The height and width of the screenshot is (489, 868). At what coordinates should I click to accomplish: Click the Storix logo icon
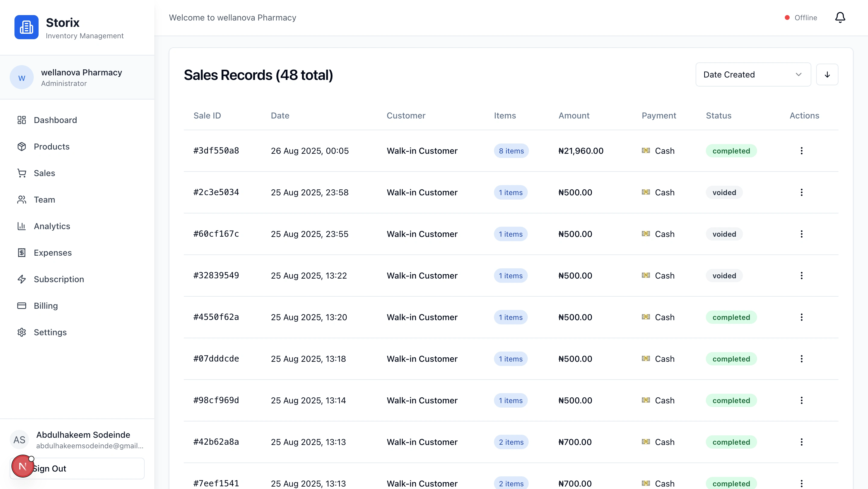[26, 27]
